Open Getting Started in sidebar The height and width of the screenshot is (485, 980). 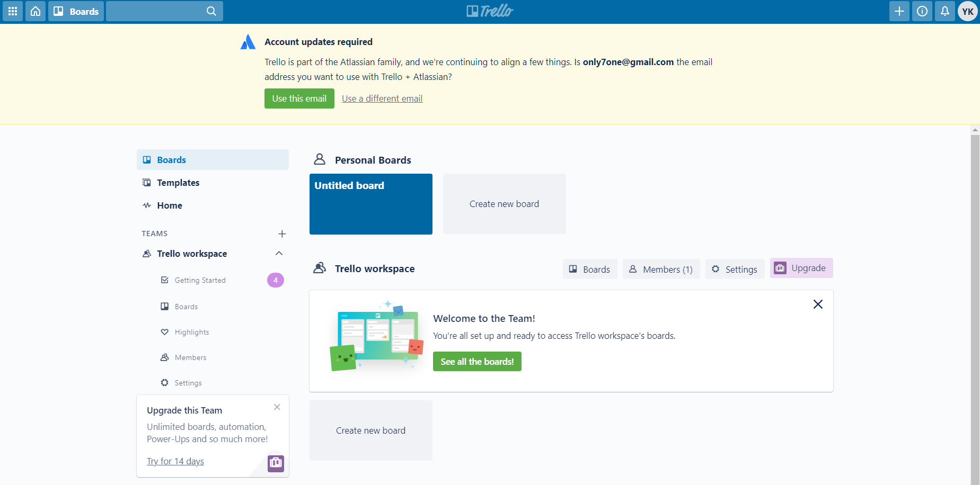pyautogui.click(x=200, y=280)
